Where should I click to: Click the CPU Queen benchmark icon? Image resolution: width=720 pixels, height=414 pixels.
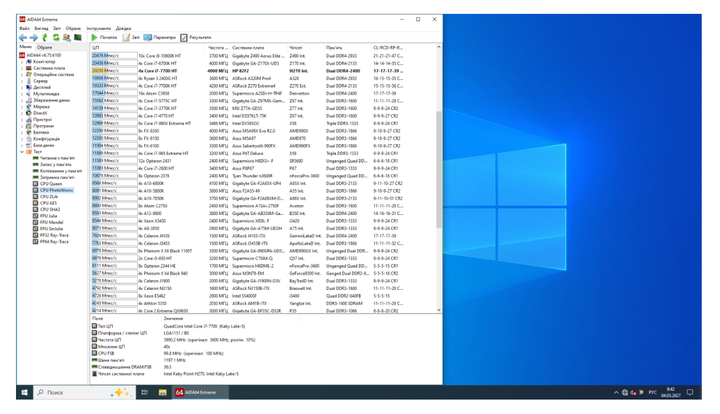[35, 184]
